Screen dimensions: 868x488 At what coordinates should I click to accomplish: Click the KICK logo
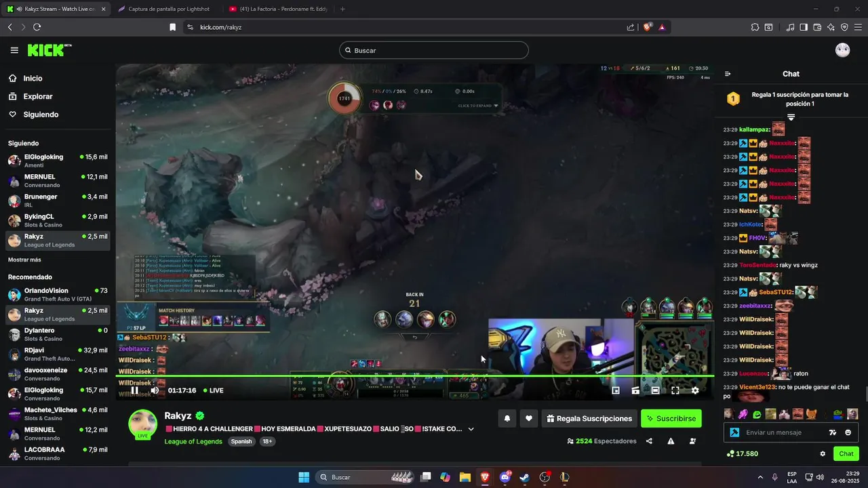coord(49,50)
